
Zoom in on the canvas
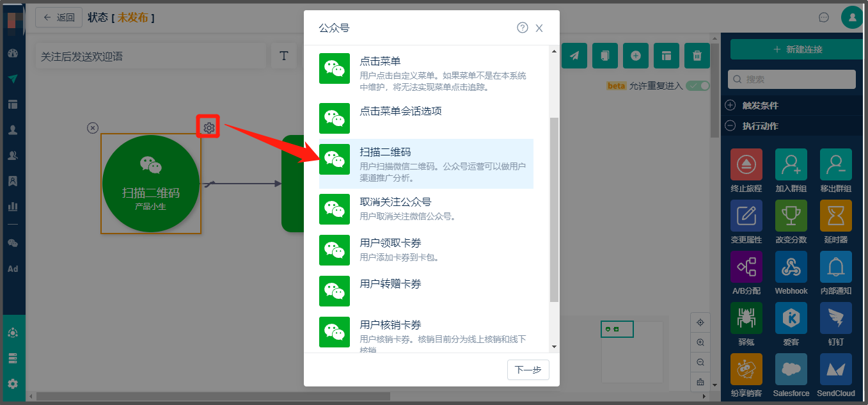click(x=700, y=342)
